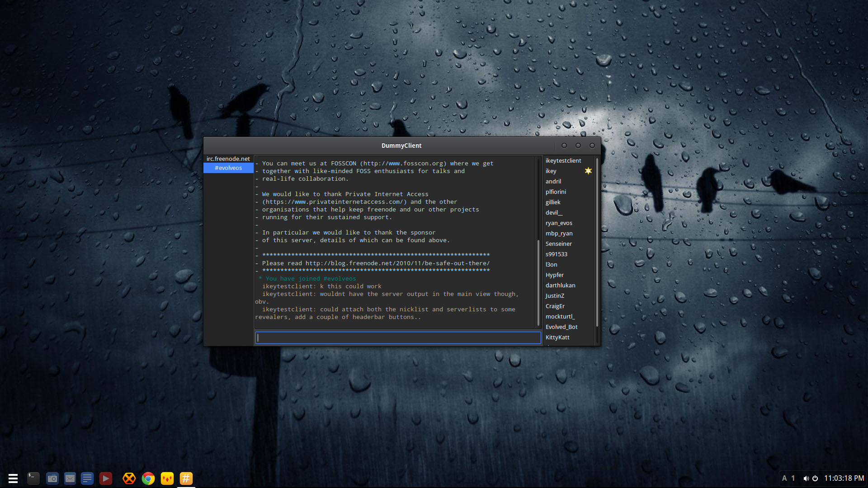This screenshot has width=868, height=488.
Task: Select ikeytestclient in the nick list
Action: [x=569, y=160]
